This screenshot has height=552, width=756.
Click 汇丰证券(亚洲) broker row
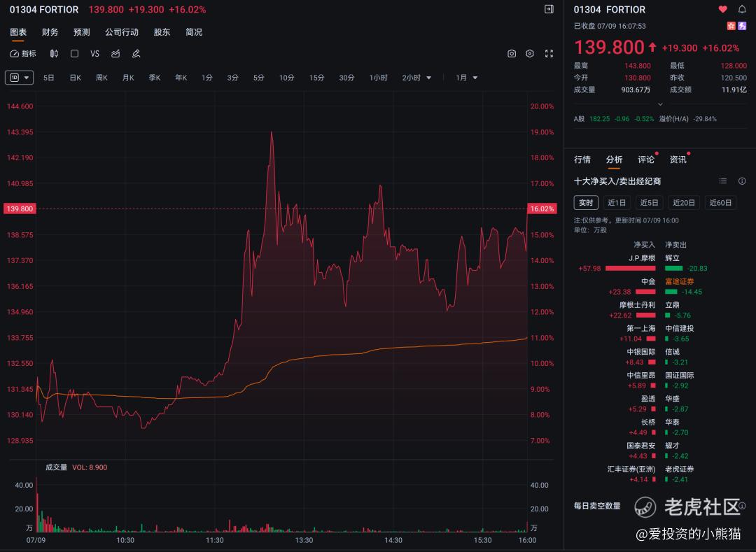631,474
